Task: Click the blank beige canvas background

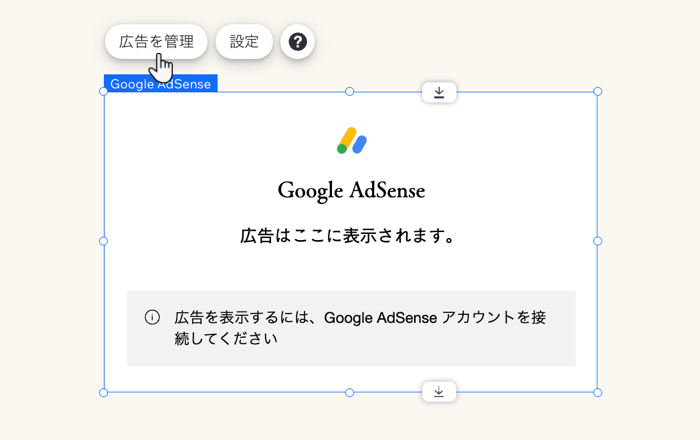Action: 650,200
